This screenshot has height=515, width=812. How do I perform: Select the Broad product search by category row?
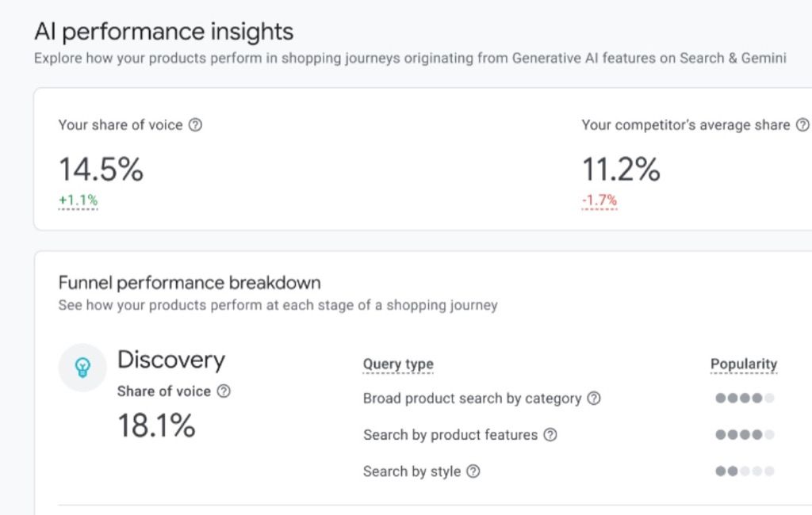click(x=569, y=398)
